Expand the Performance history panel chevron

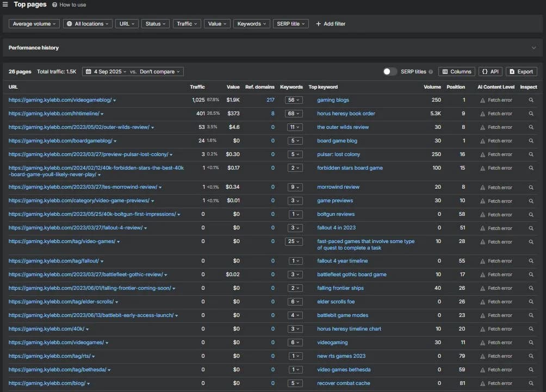533,48
